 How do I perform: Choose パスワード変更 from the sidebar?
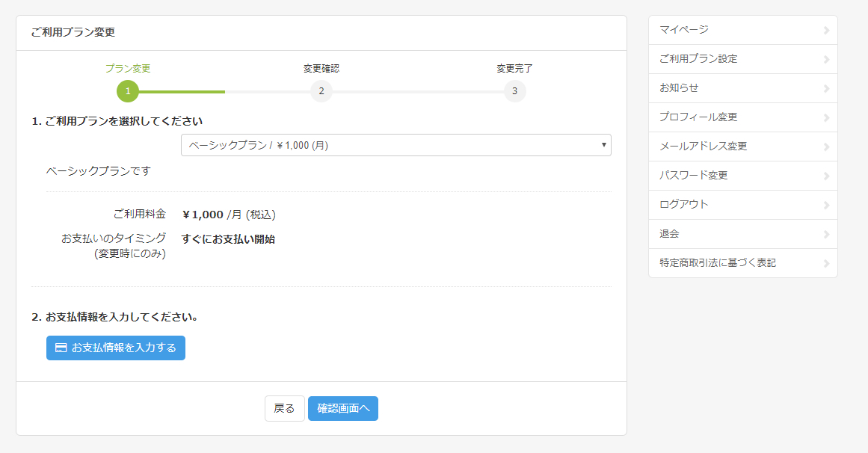(693, 176)
